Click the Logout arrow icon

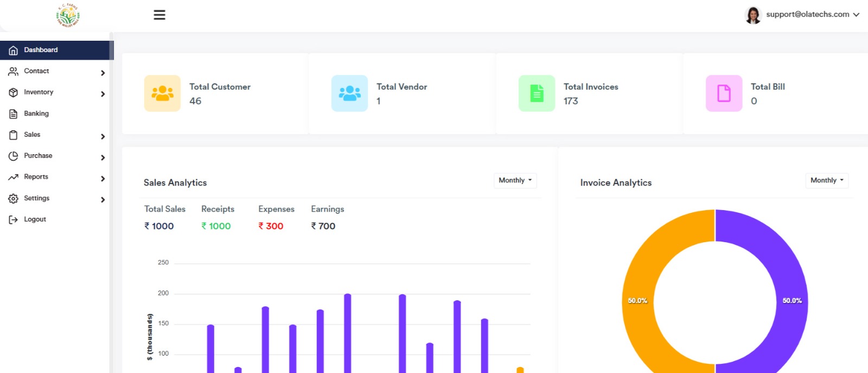[x=14, y=219]
